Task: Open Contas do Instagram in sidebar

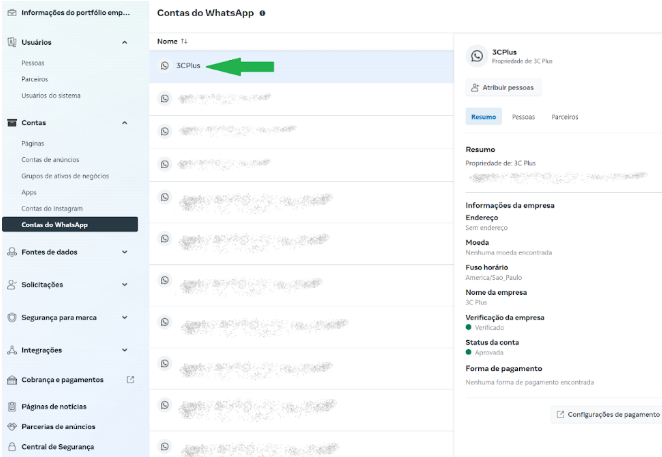Action: click(x=50, y=208)
